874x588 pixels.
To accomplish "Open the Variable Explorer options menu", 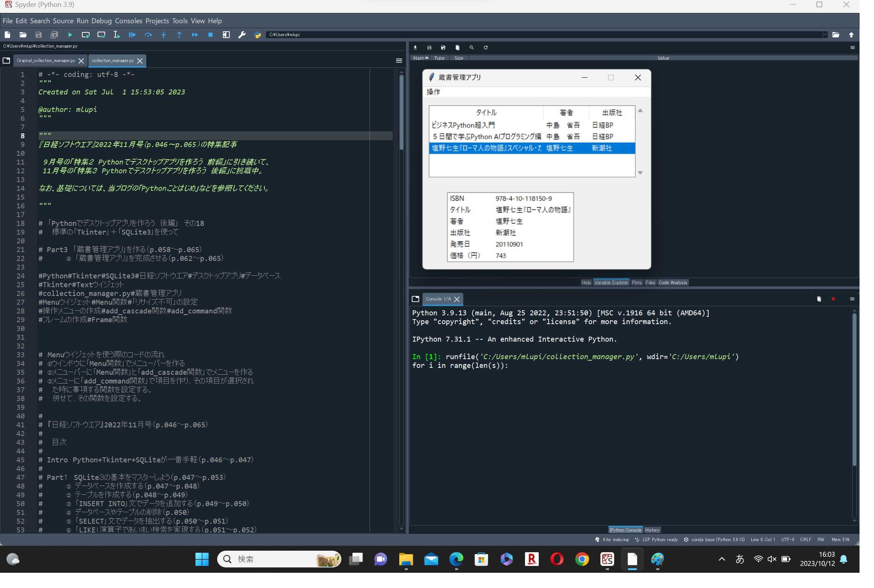I will pyautogui.click(x=853, y=48).
